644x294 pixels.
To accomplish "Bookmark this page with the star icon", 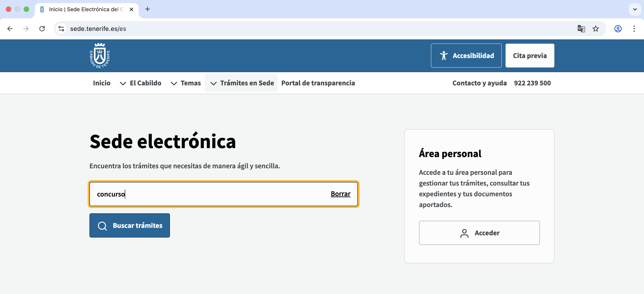I will pyautogui.click(x=595, y=29).
